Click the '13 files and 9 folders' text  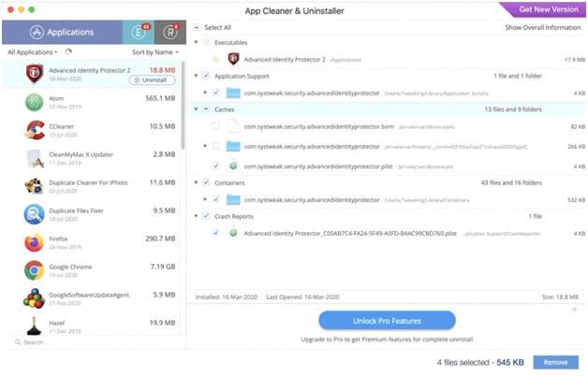pos(513,109)
